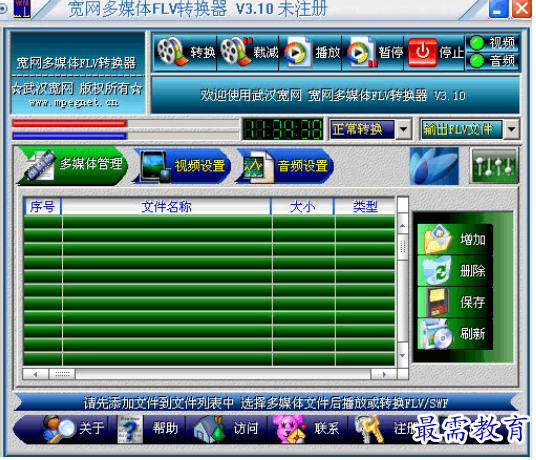The image size is (536, 460).
Task: Click the 序号 column header
Action: (x=43, y=206)
